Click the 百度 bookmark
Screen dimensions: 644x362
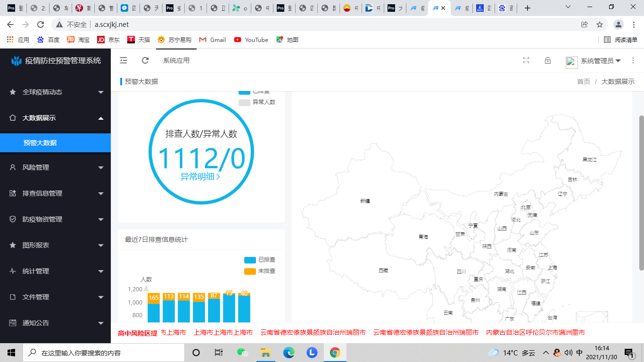coord(48,40)
